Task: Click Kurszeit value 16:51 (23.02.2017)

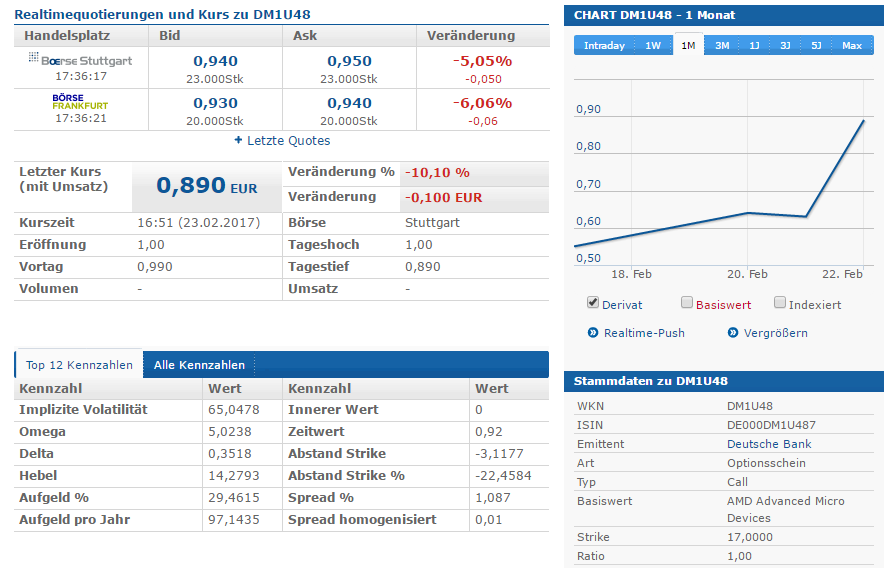Action: coord(199,223)
